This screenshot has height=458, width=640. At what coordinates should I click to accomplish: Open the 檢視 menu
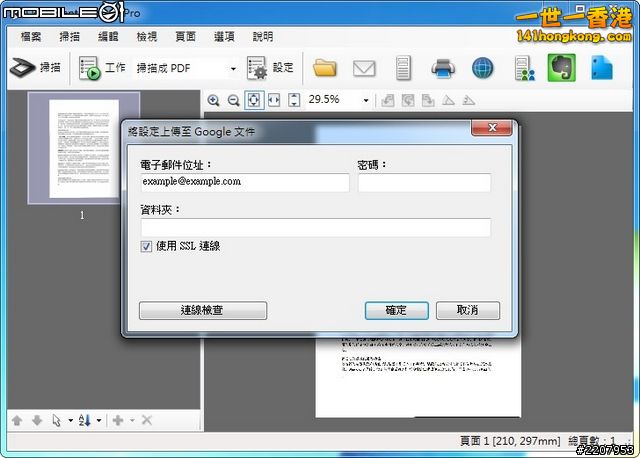tap(147, 36)
